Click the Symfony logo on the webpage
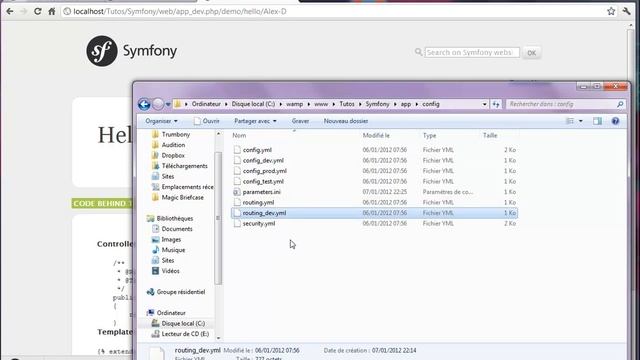This screenshot has width=640, height=360. click(x=131, y=51)
